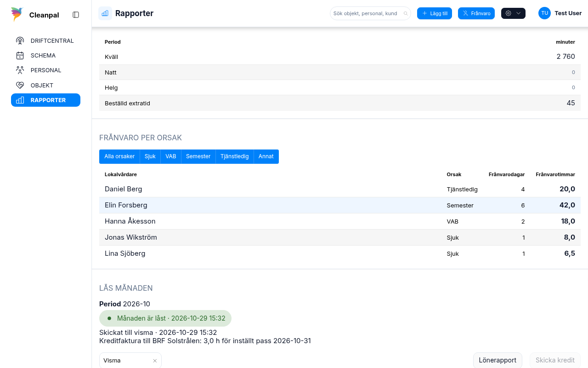Clear the Visma selection with the x

click(x=155, y=361)
